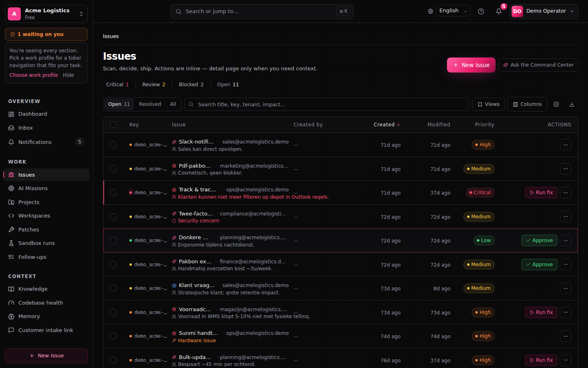Open Knowledge page in sidebar
588x368 pixels.
[x=46, y=289]
